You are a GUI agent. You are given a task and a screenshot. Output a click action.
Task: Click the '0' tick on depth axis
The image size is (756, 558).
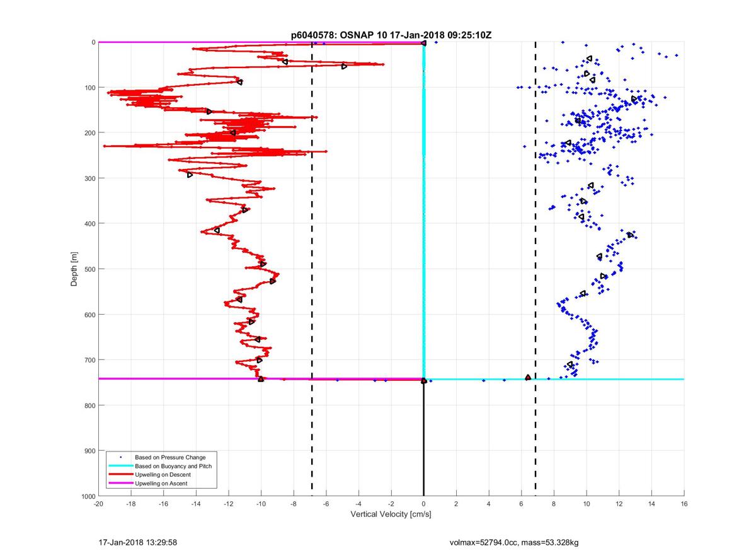tap(93, 42)
